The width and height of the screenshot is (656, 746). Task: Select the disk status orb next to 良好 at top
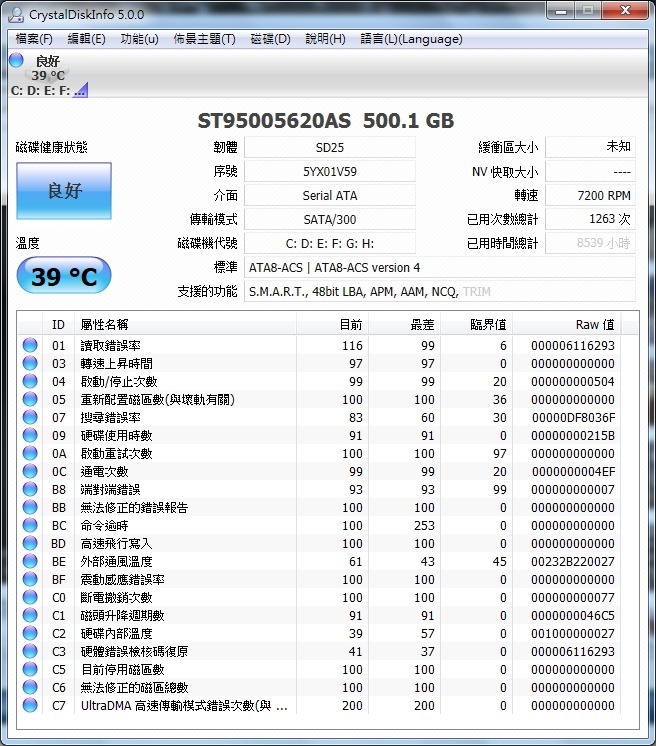pos(16,60)
